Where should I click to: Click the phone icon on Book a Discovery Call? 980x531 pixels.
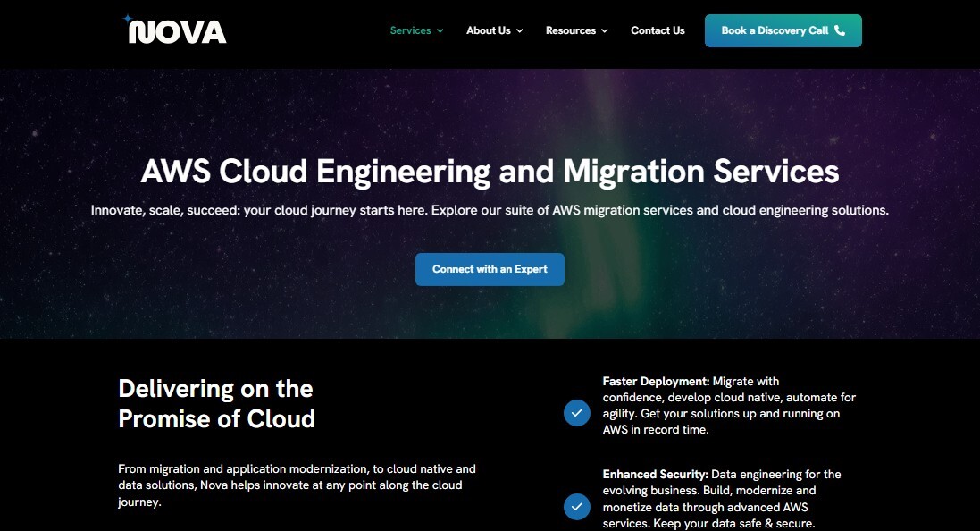838,29
